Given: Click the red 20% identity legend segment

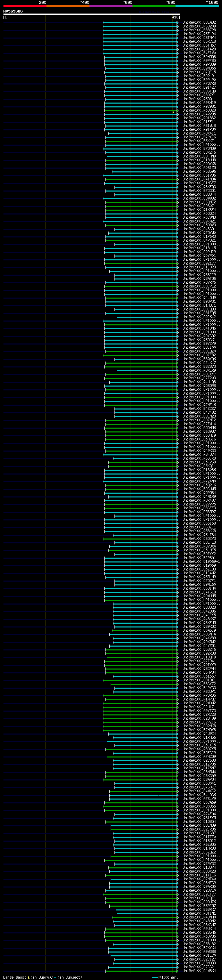Looking at the screenshot, I should point(25,6).
